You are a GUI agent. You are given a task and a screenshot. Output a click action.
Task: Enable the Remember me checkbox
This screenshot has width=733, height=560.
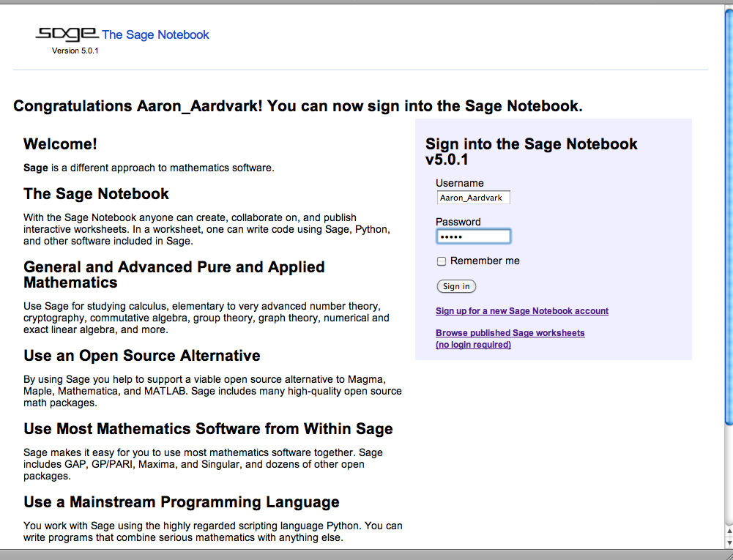(442, 261)
